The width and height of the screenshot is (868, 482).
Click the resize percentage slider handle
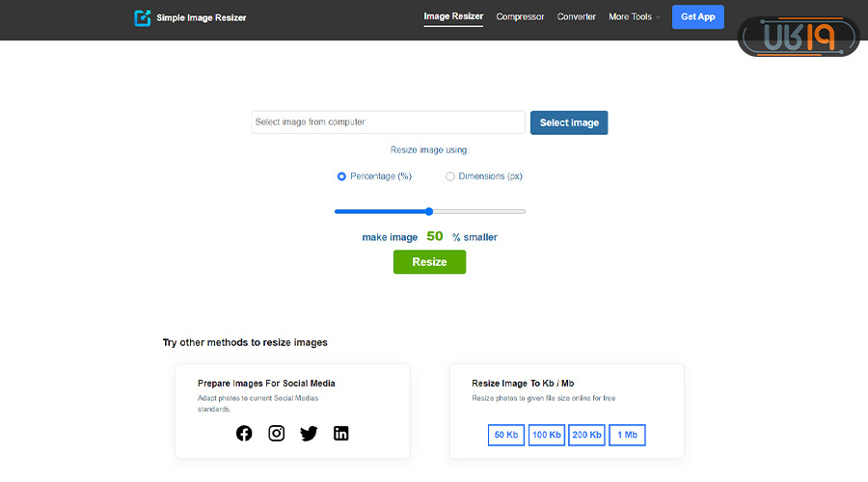click(429, 211)
